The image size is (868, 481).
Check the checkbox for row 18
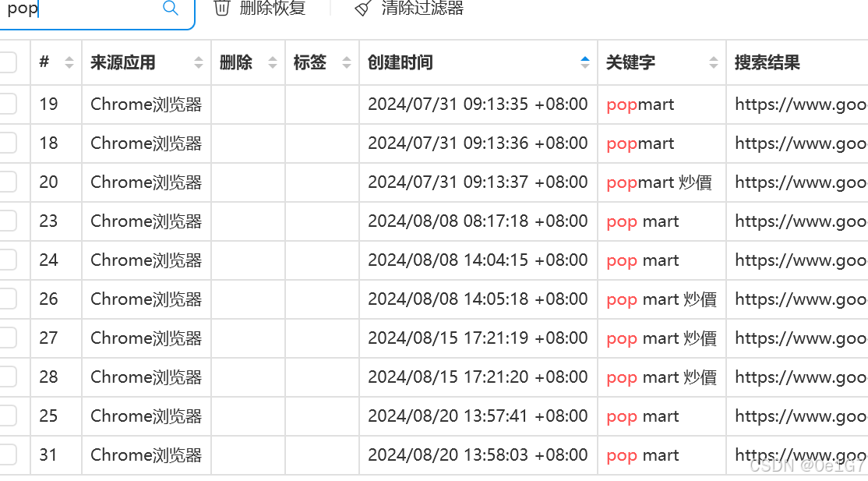[x=7, y=143]
